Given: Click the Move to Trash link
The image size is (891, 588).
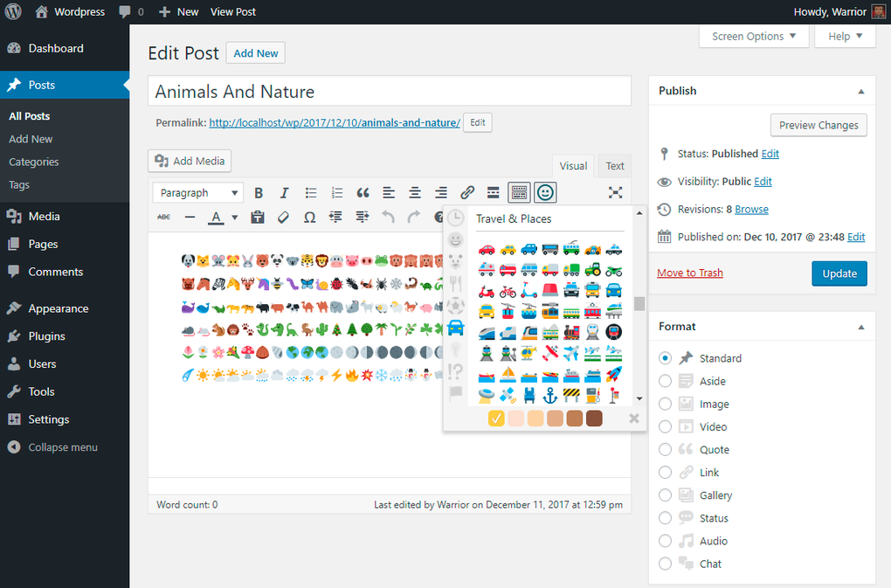Looking at the screenshot, I should [689, 272].
